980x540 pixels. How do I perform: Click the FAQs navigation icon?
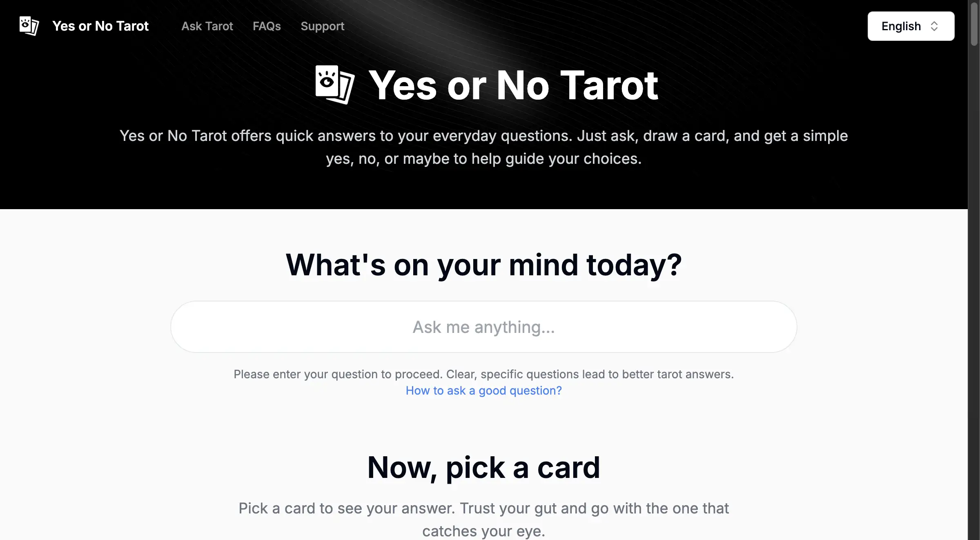(x=266, y=26)
